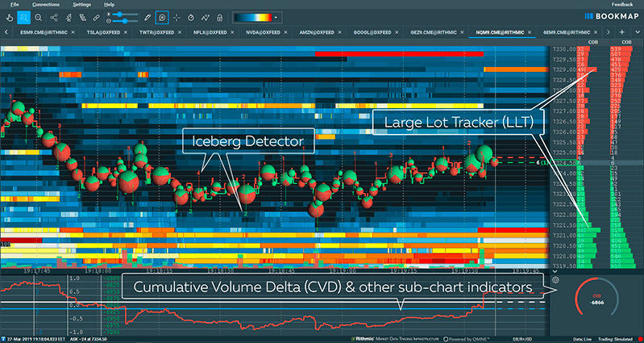Click the crosshair tool icon

[x=177, y=18]
